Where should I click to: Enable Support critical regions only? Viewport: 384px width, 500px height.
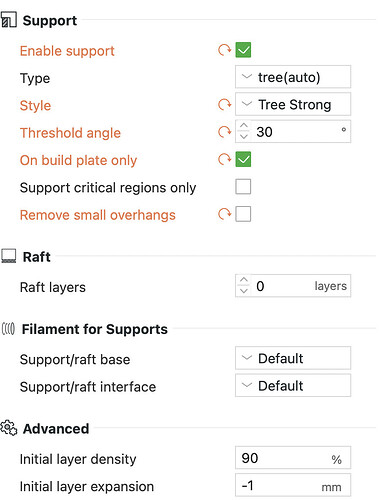243,187
